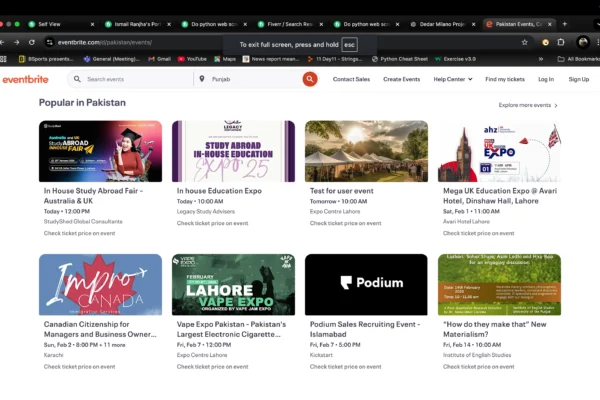This screenshot has height=400, width=600.
Task: Open the All Bookmarks folder
Action: [579, 59]
